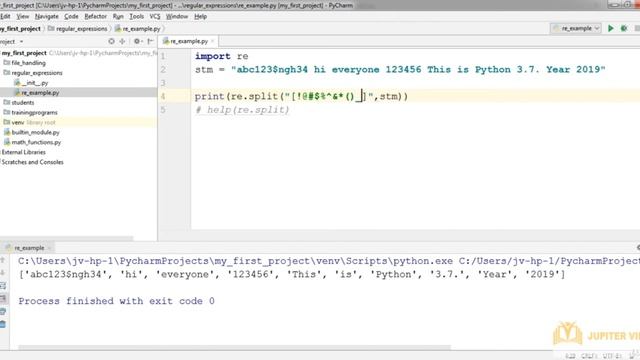Open the Refactor menu

pos(95,16)
